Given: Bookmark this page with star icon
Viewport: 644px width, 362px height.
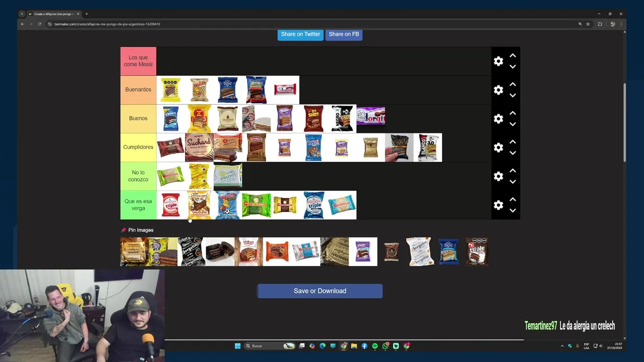Looking at the screenshot, I should pyautogui.click(x=588, y=24).
